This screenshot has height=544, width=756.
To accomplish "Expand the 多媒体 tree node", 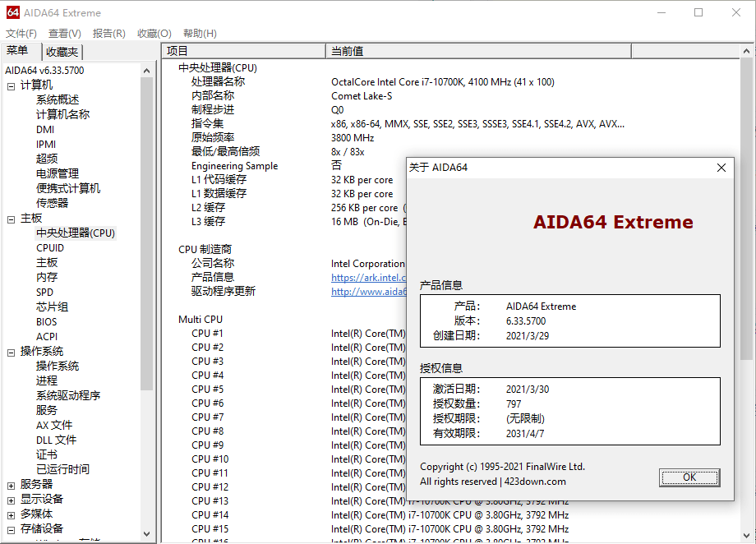I will (x=12, y=514).
